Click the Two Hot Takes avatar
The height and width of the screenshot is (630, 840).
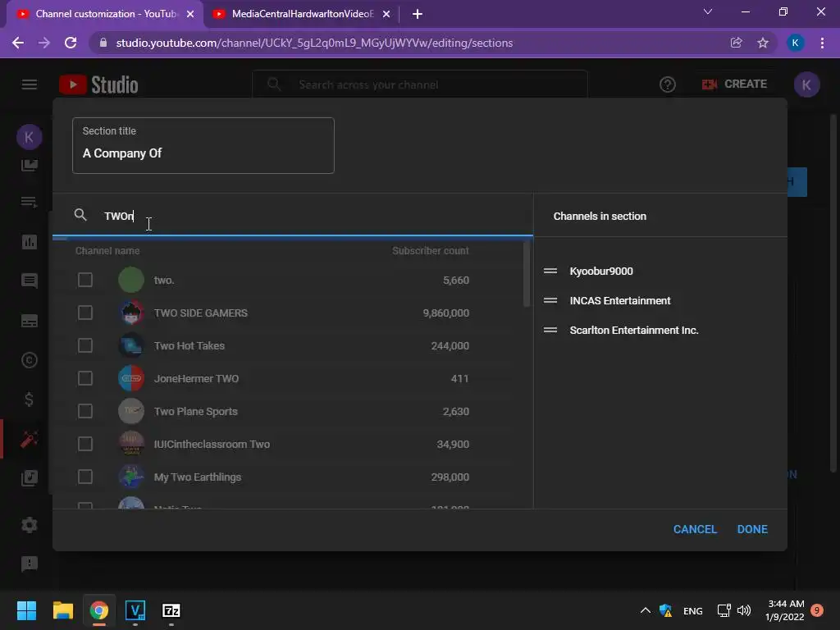131,345
